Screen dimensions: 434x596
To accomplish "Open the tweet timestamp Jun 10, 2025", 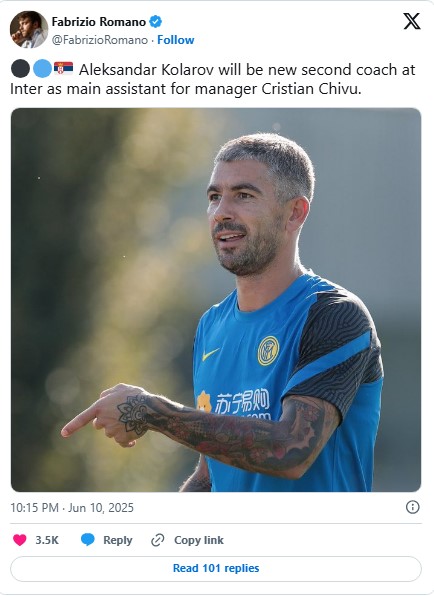I will [x=72, y=507].
